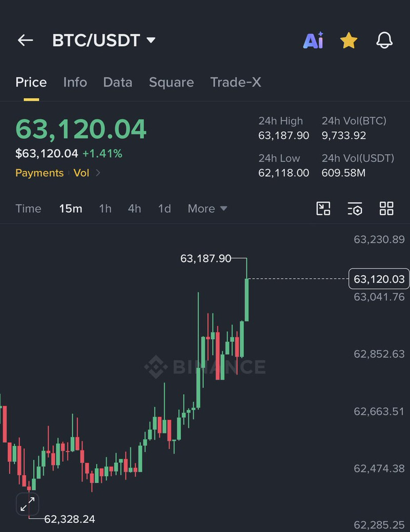
Task: Open the Trade-X tab
Action: tap(236, 82)
